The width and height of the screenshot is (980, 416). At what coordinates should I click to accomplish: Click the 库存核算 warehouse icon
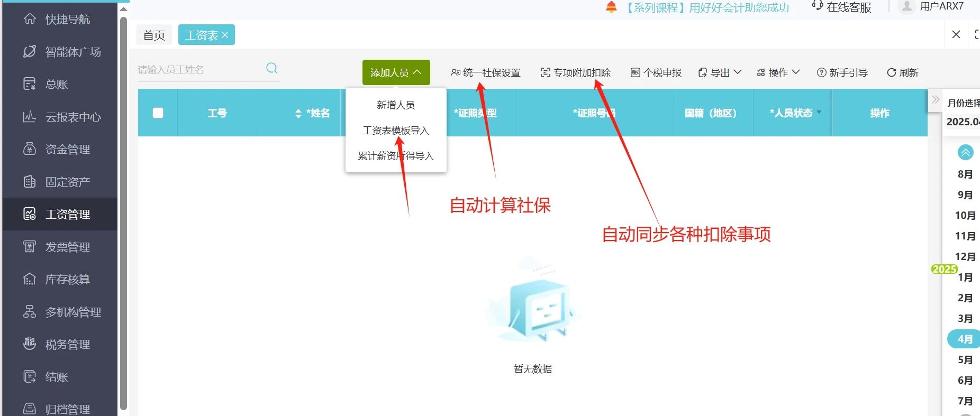30,279
